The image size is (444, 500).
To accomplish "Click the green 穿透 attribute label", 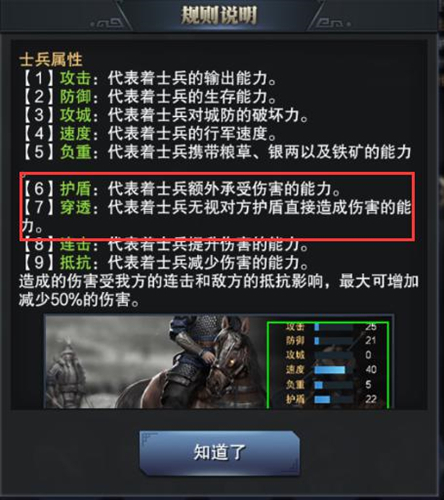I will [76, 207].
